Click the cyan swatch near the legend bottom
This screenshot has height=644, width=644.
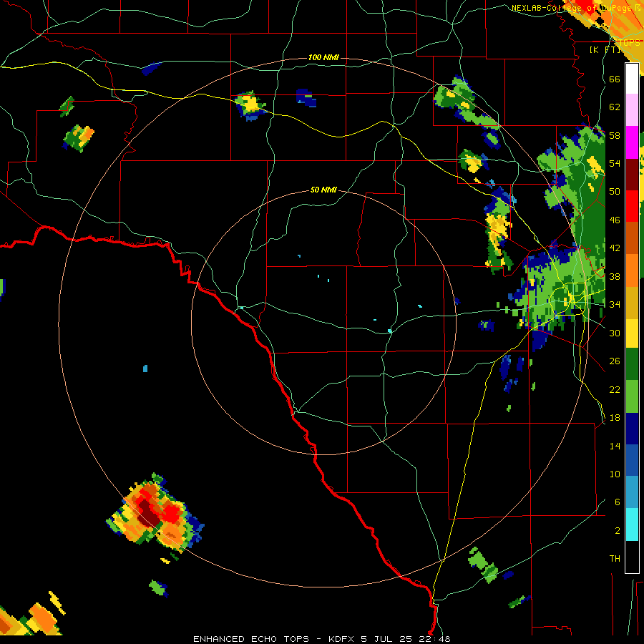point(632,525)
